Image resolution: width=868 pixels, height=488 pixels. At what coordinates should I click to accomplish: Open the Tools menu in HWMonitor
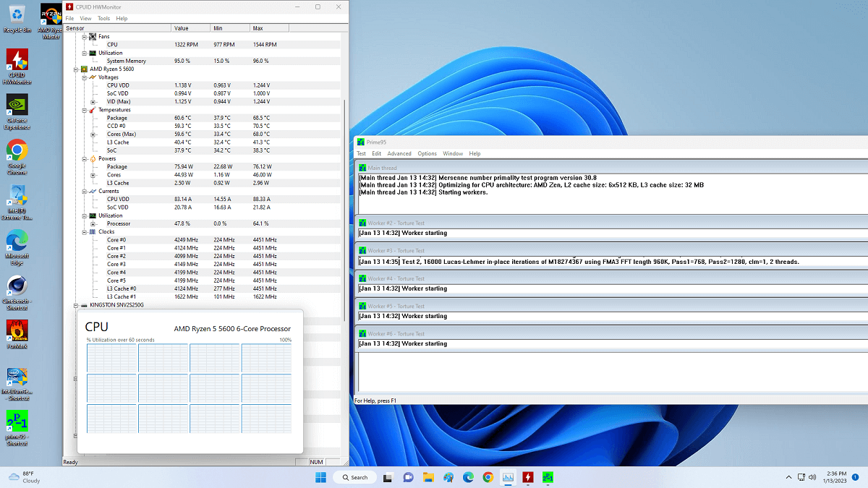(103, 18)
